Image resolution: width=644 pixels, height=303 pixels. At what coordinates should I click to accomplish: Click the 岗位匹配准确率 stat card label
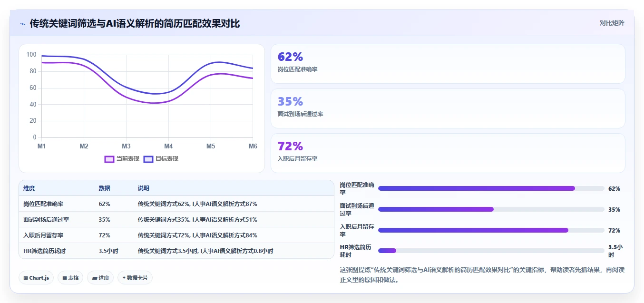point(297,69)
